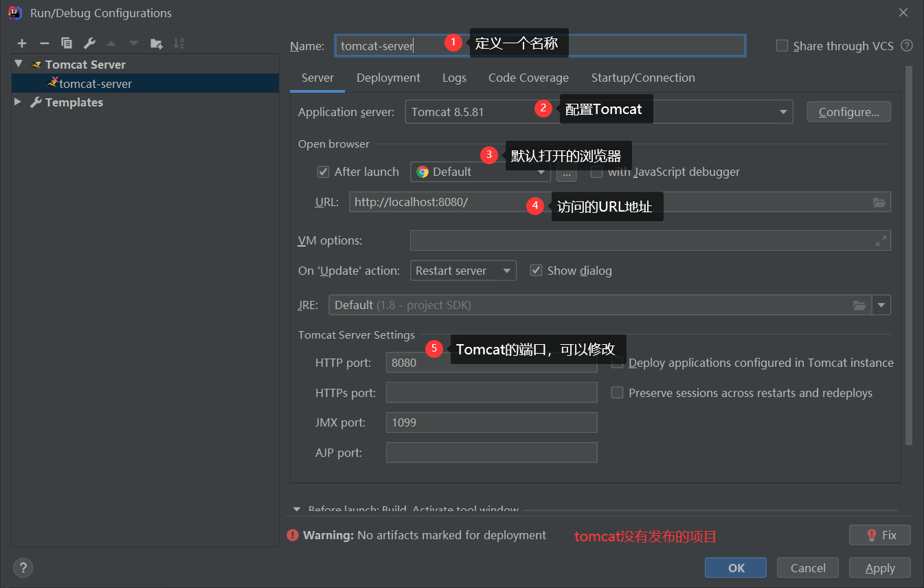Viewport: 924px width, 588px height.
Task: Open browser selection ellipsis button
Action: click(x=566, y=172)
